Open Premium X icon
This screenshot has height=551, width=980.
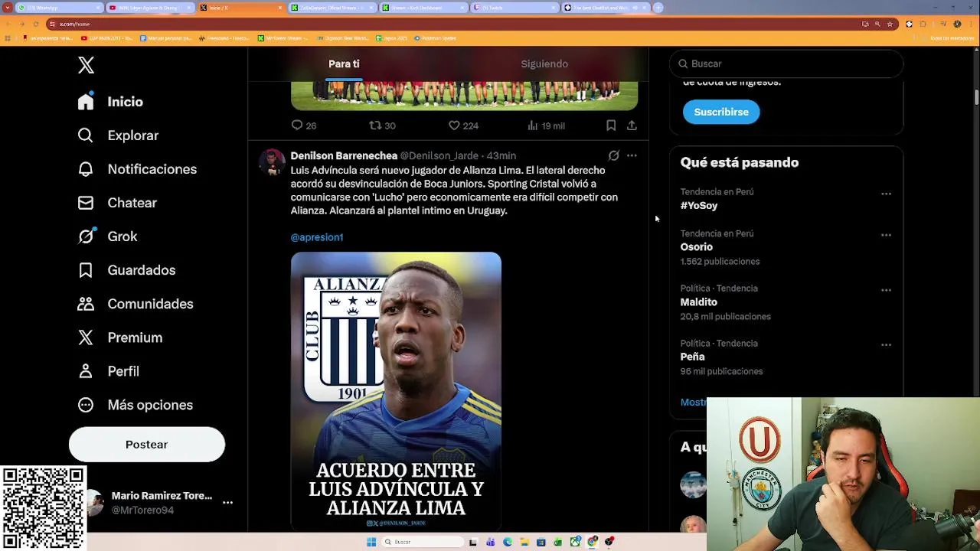86,337
